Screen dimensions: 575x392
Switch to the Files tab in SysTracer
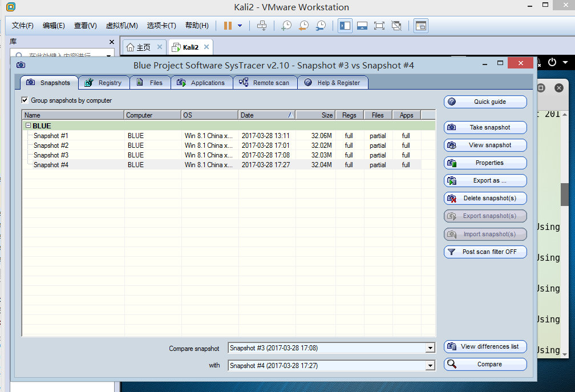click(x=150, y=83)
